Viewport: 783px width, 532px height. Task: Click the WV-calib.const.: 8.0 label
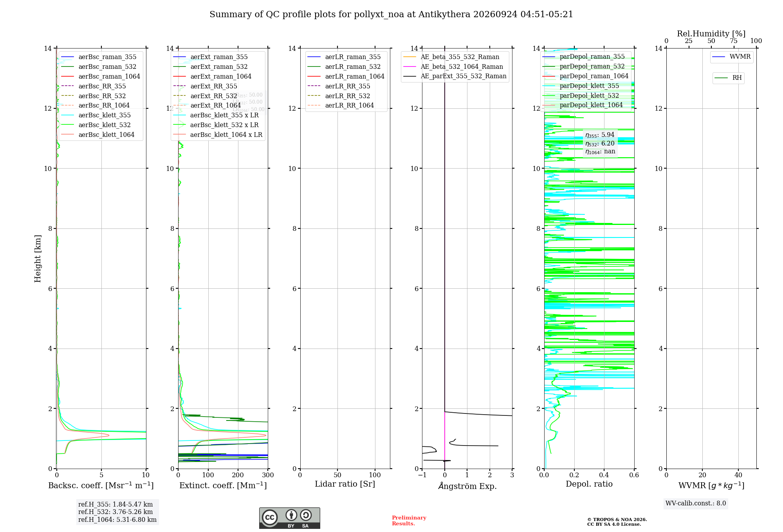[696, 503]
